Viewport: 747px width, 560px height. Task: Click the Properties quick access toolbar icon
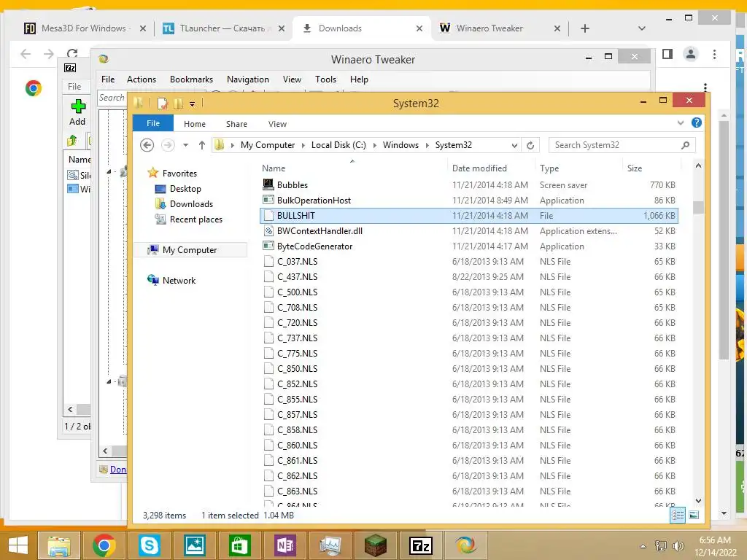click(x=163, y=104)
